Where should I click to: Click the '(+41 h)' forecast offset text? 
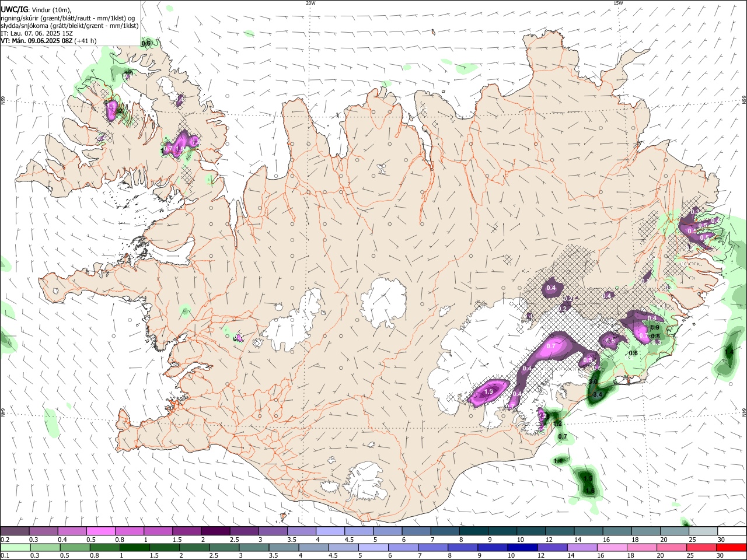click(x=86, y=41)
